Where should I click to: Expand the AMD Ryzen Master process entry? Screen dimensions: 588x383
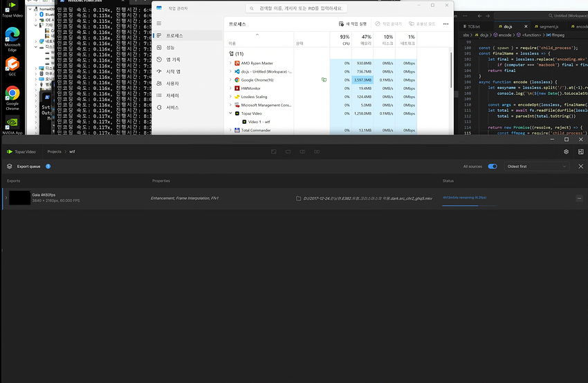tap(230, 63)
